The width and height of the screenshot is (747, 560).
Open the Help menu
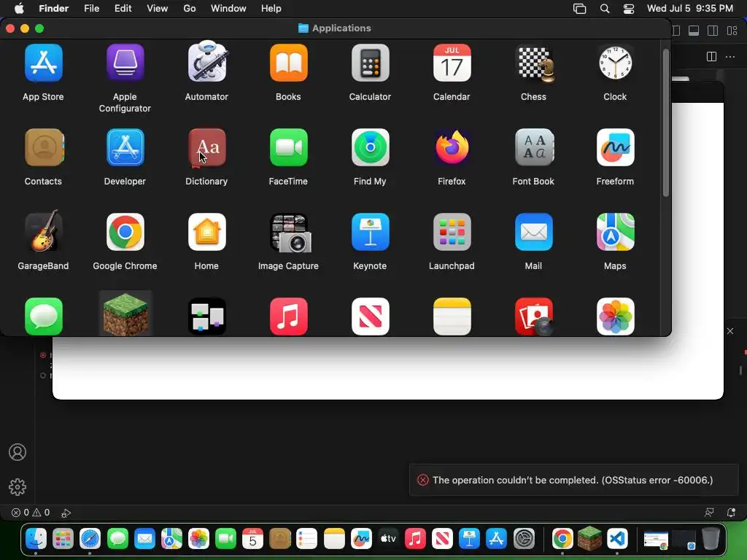(x=271, y=9)
